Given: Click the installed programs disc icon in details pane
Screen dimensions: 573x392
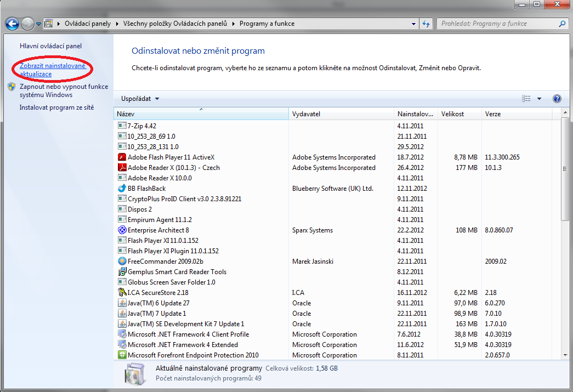Looking at the screenshot, I should [x=134, y=374].
